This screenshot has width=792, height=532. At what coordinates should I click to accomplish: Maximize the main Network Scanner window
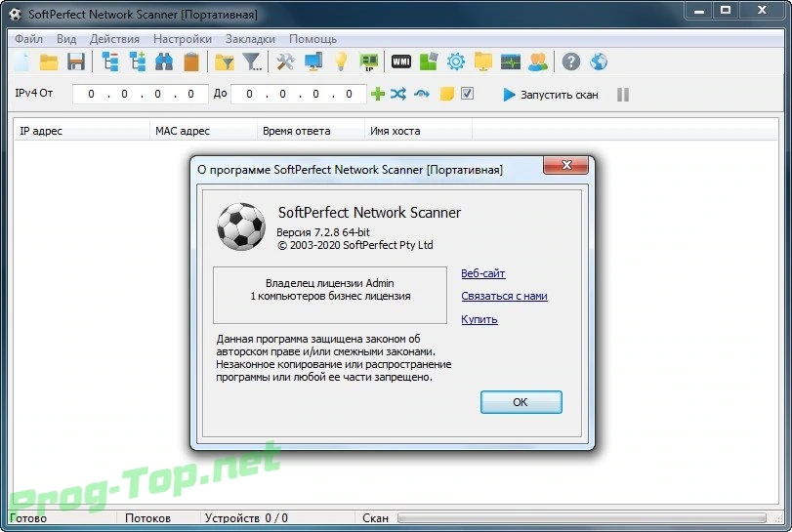point(726,10)
